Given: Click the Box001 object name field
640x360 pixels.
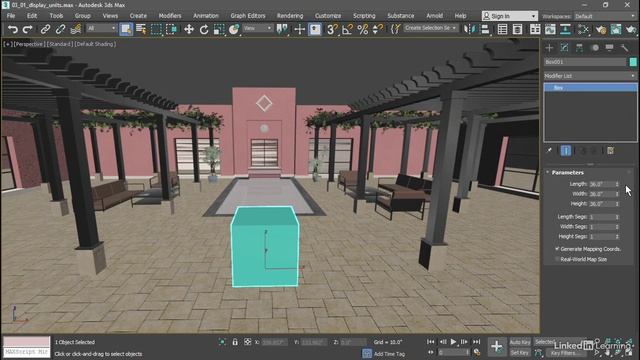Looking at the screenshot, I should tap(585, 62).
